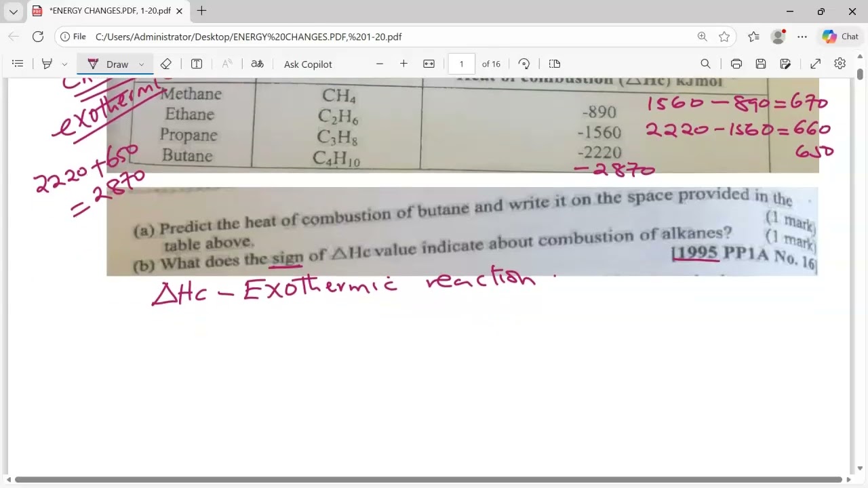This screenshot has height=488, width=868.
Task: Click the -1560 value in the table
Action: (599, 132)
